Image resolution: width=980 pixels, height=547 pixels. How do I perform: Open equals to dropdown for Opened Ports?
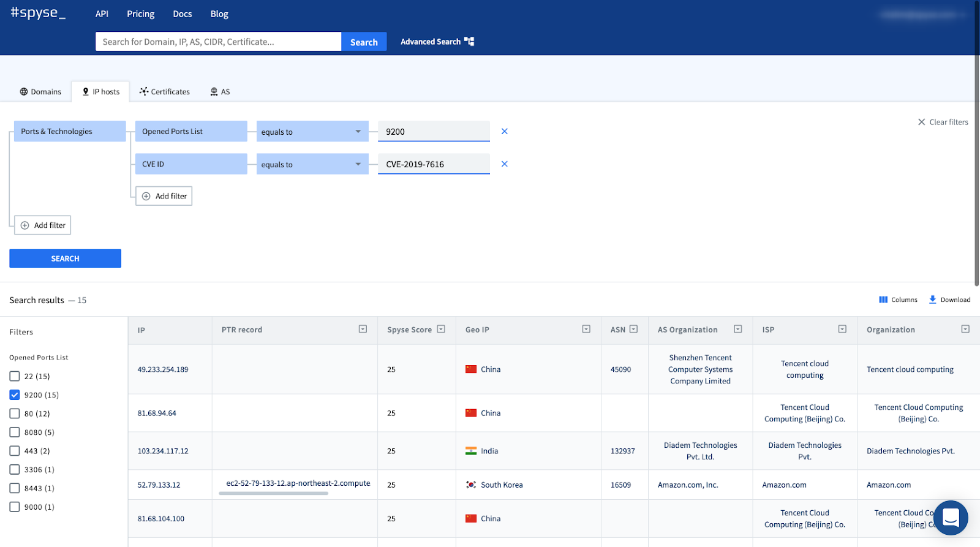pos(312,132)
